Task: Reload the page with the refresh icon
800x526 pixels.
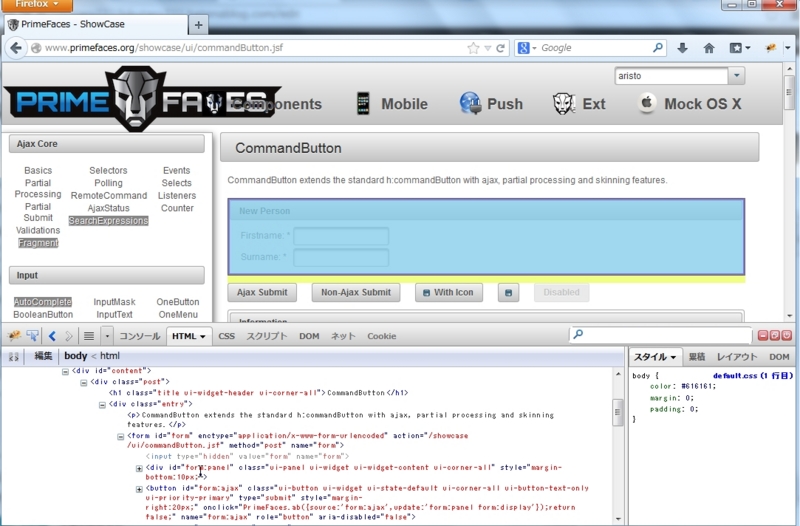Action: click(501, 48)
